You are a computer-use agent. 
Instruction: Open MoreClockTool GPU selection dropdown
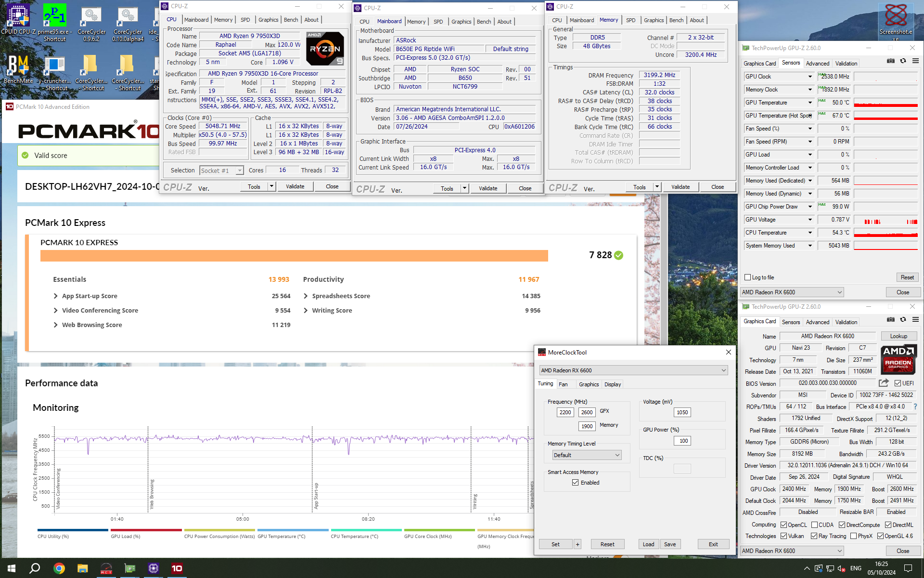[633, 370]
